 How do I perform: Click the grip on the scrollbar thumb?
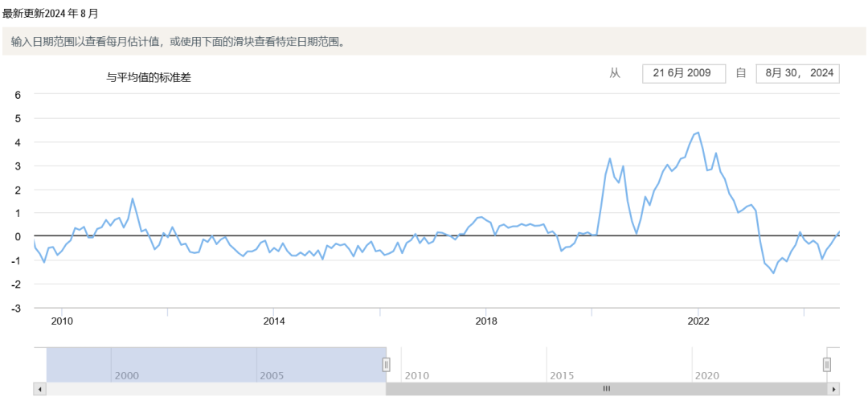click(x=607, y=389)
